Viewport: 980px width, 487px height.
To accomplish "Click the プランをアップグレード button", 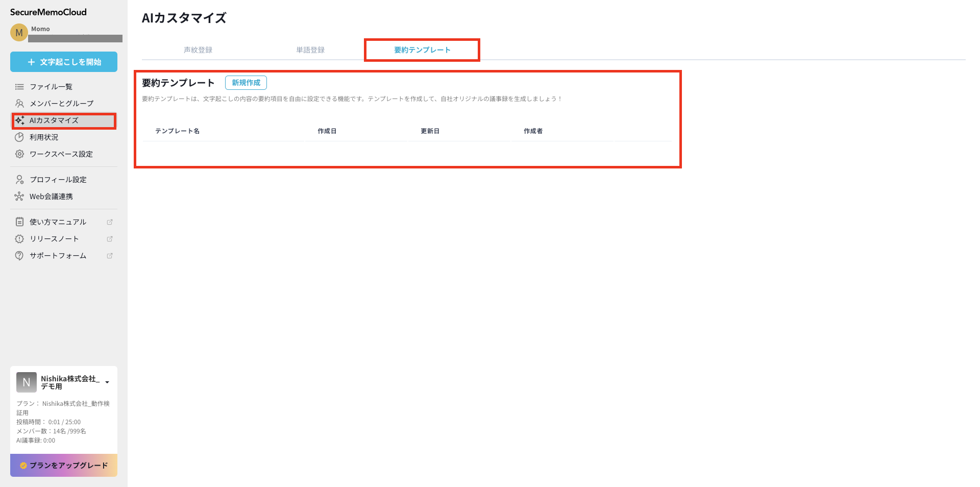I will 64,466.
